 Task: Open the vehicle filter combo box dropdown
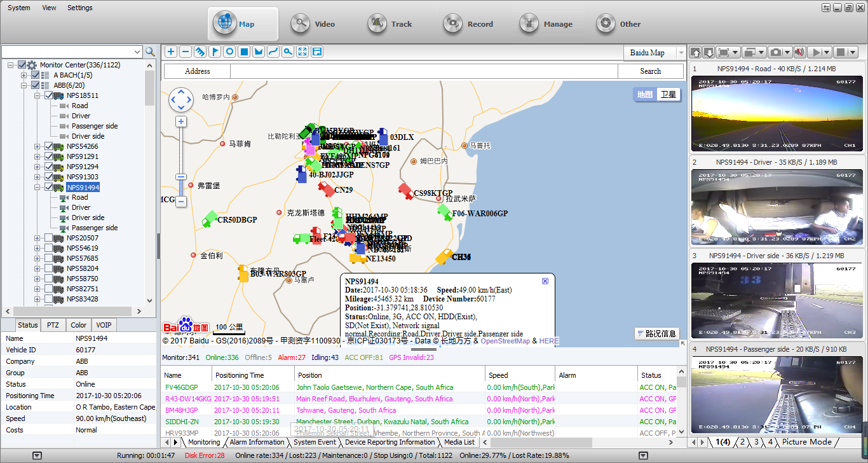point(137,52)
